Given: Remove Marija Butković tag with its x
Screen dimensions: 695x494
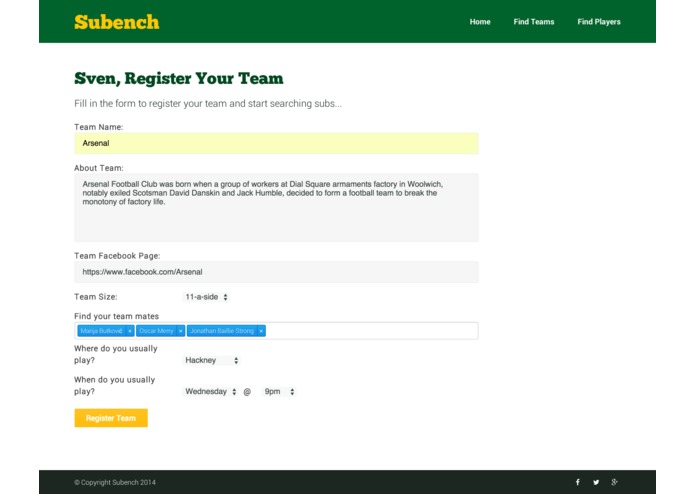Looking at the screenshot, I should tap(130, 331).
